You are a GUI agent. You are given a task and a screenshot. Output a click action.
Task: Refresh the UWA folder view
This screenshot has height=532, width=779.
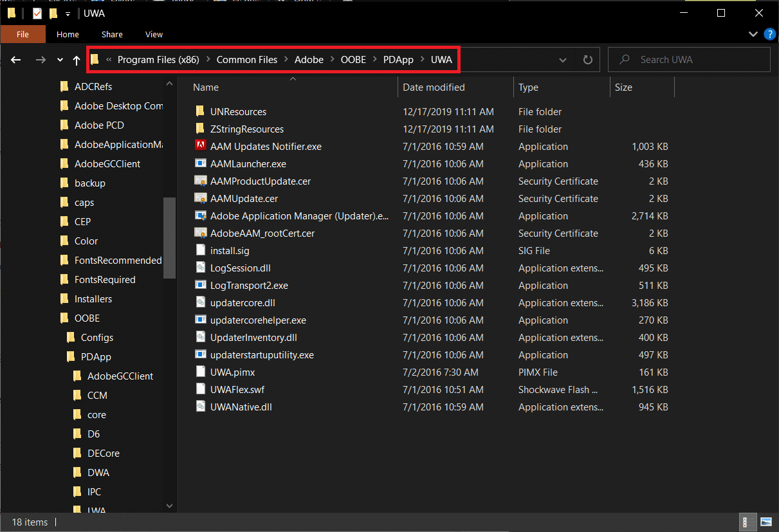587,59
